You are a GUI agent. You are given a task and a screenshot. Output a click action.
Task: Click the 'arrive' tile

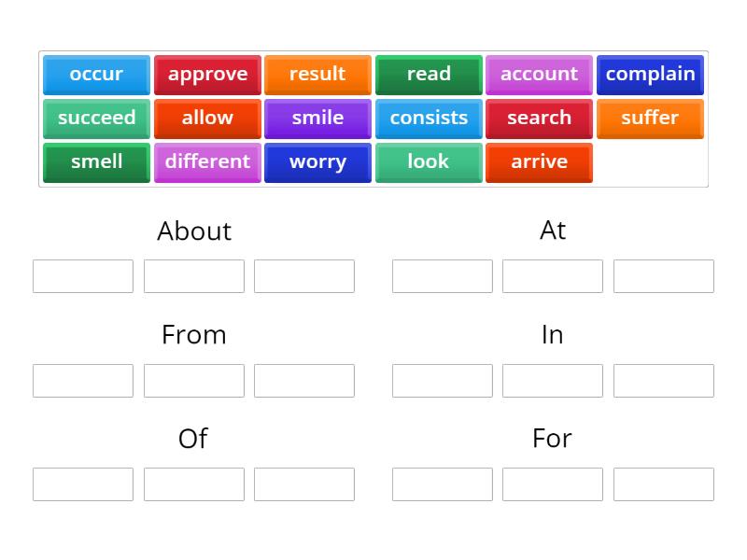[x=539, y=162]
